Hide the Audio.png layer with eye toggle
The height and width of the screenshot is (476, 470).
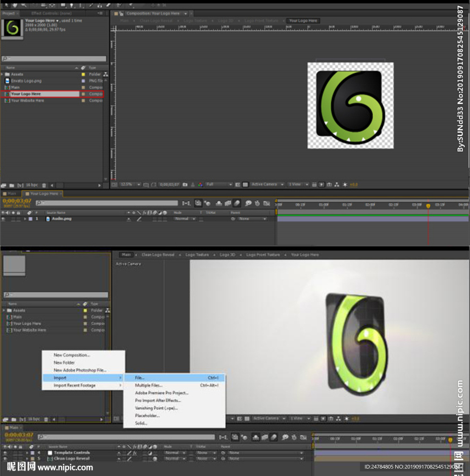[3, 219]
